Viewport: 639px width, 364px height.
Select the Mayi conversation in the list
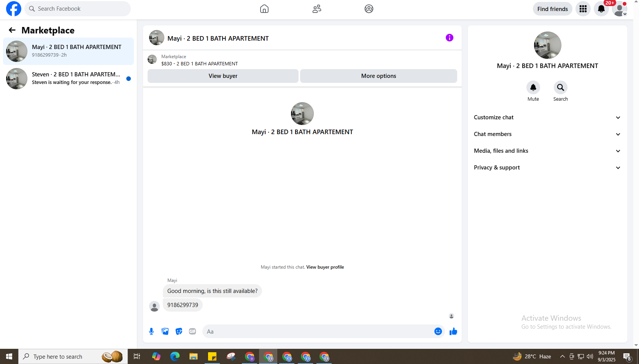(68, 51)
